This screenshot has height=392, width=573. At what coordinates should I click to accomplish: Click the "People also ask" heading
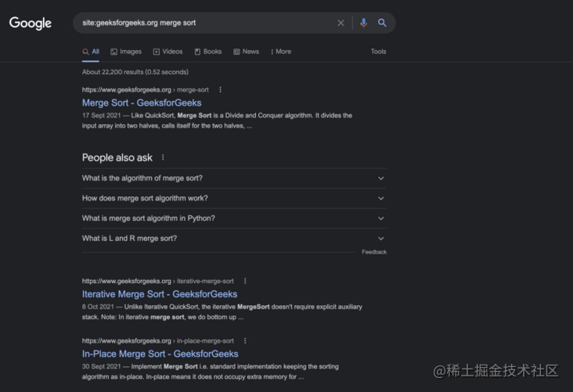pos(117,157)
